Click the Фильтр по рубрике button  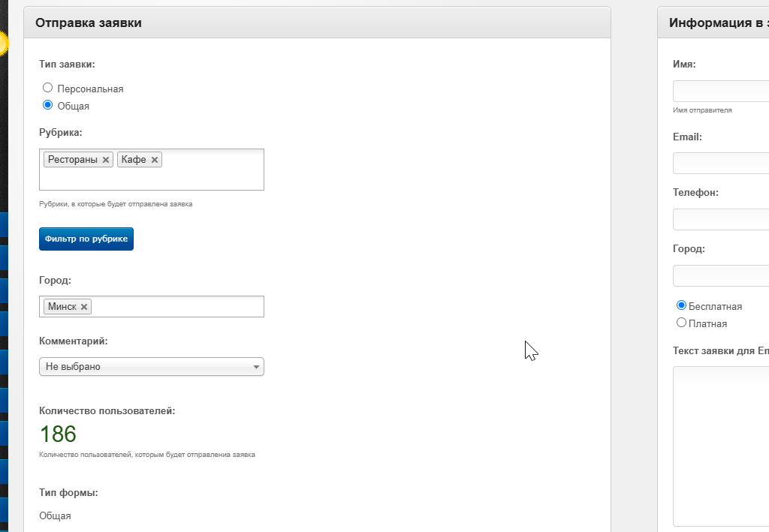[86, 239]
